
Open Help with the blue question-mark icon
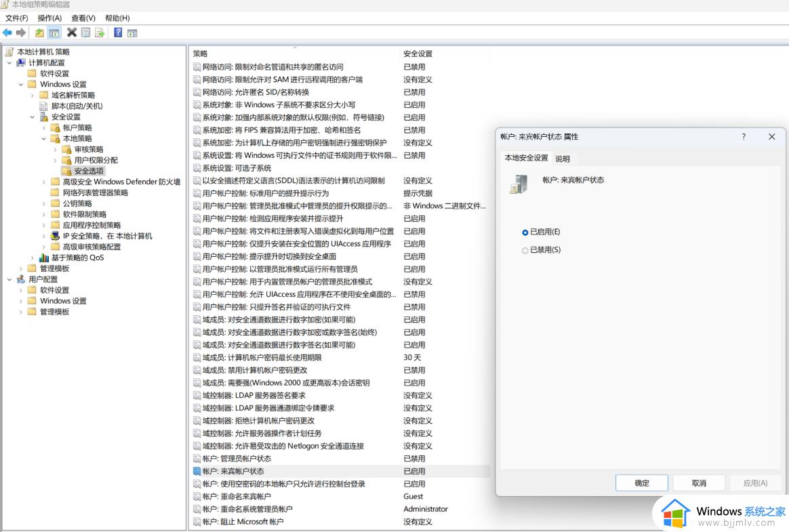click(x=118, y=33)
